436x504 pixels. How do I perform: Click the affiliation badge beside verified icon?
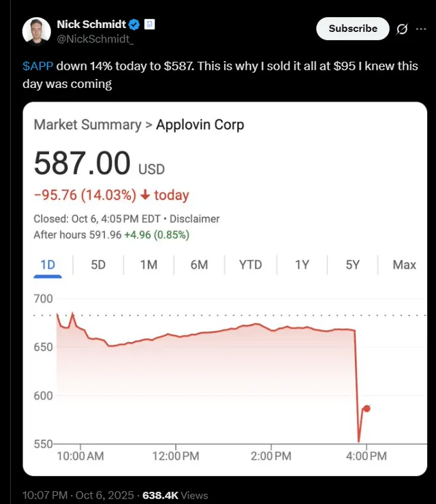[x=150, y=25]
